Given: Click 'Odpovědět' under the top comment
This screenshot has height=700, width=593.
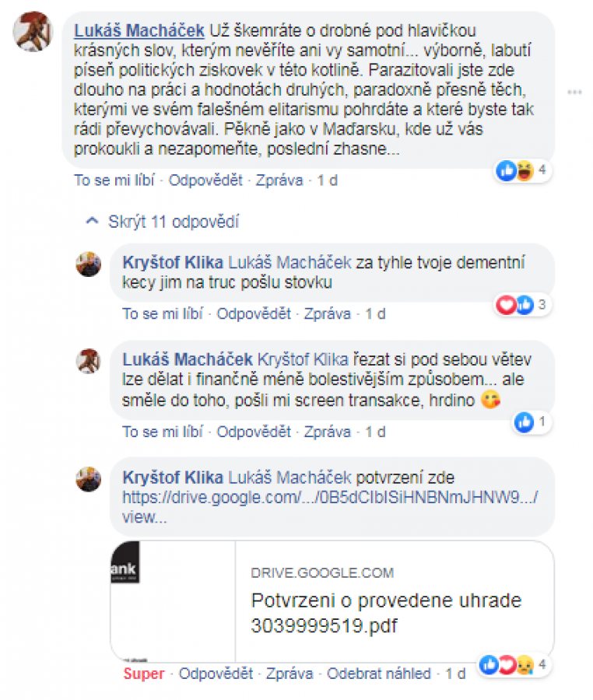Looking at the screenshot, I should (x=205, y=180).
